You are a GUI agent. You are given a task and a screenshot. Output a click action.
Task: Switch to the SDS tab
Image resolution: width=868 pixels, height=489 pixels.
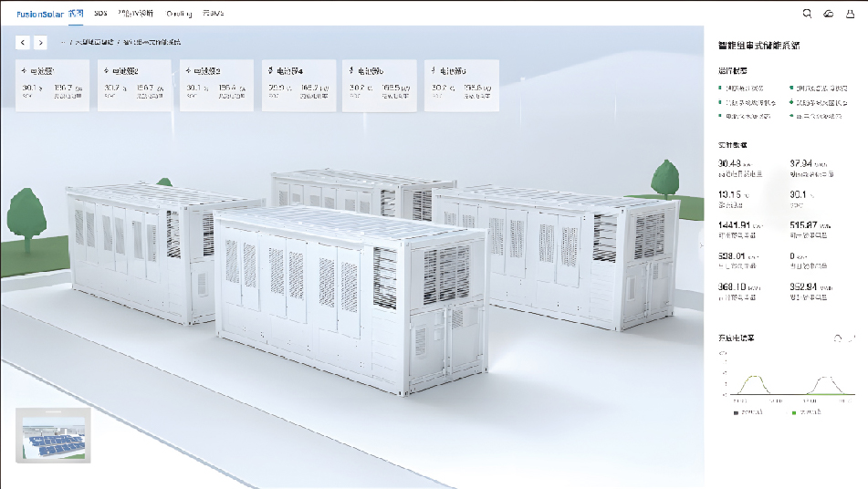(100, 14)
